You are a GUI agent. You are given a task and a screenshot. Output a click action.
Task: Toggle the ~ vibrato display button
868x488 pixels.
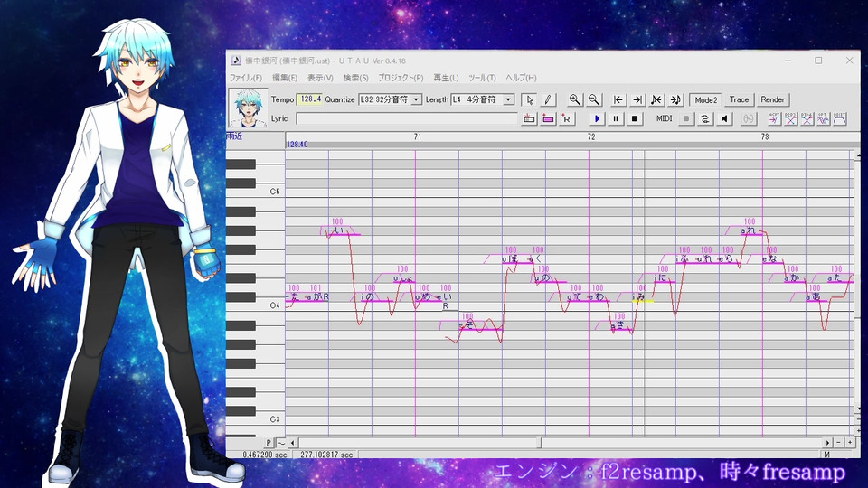pos(281,443)
